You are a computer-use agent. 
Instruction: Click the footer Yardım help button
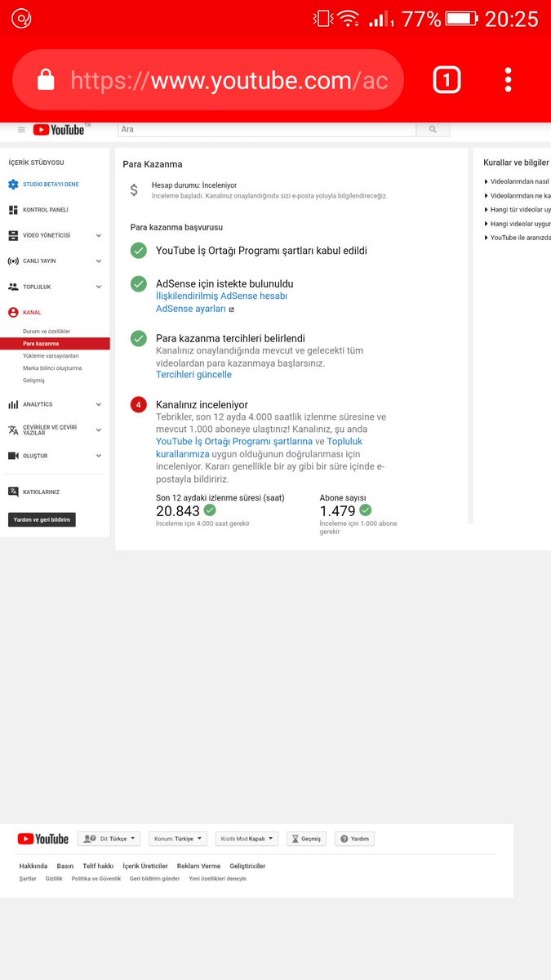354,839
